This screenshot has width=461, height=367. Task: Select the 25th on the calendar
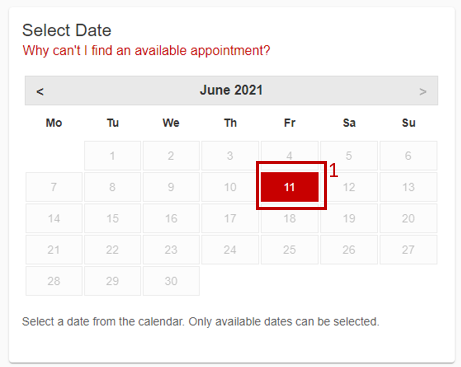coord(290,250)
